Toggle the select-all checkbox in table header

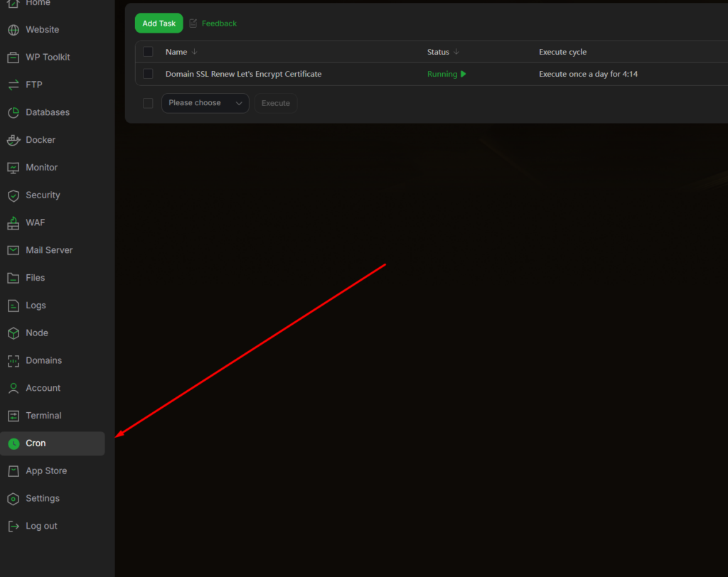[148, 52]
